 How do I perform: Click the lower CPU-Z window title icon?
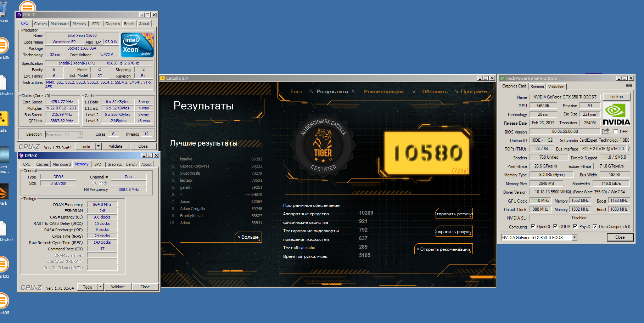click(x=21, y=155)
